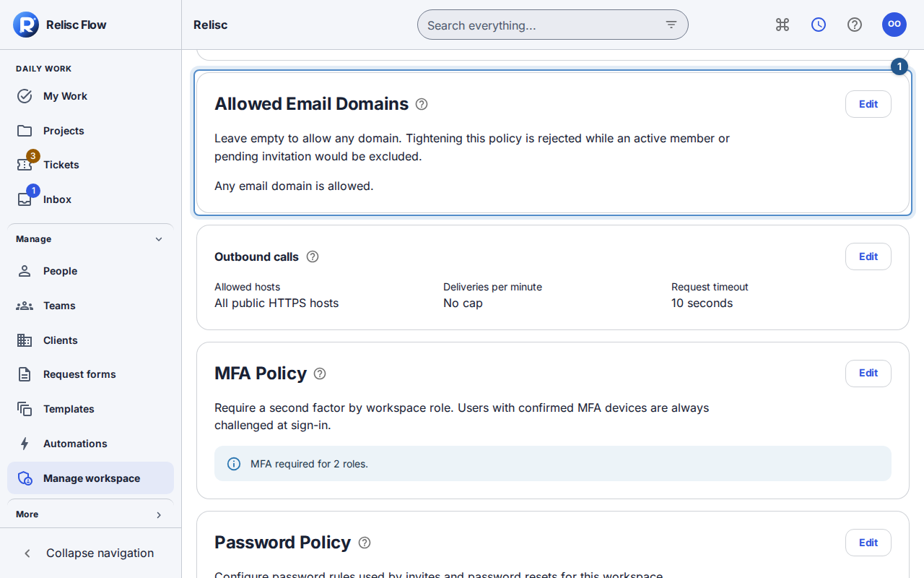Click 'Any email domain is allowed.' text

coord(294,186)
